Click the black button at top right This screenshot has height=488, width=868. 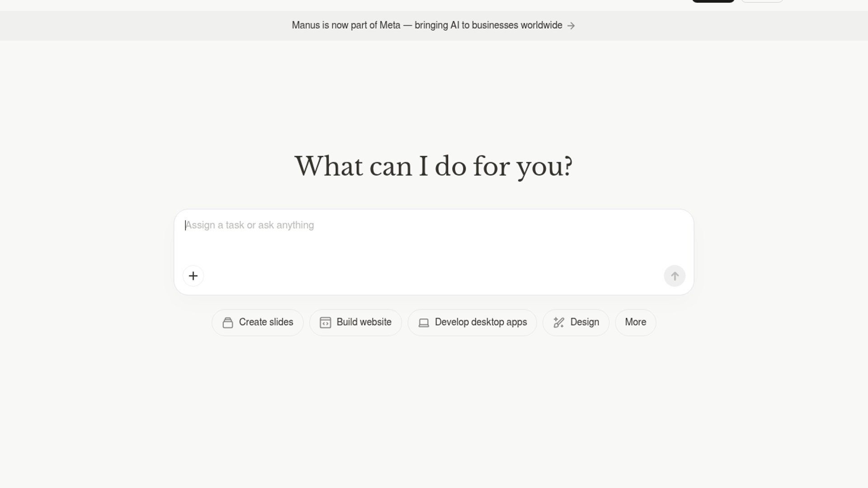click(x=713, y=1)
